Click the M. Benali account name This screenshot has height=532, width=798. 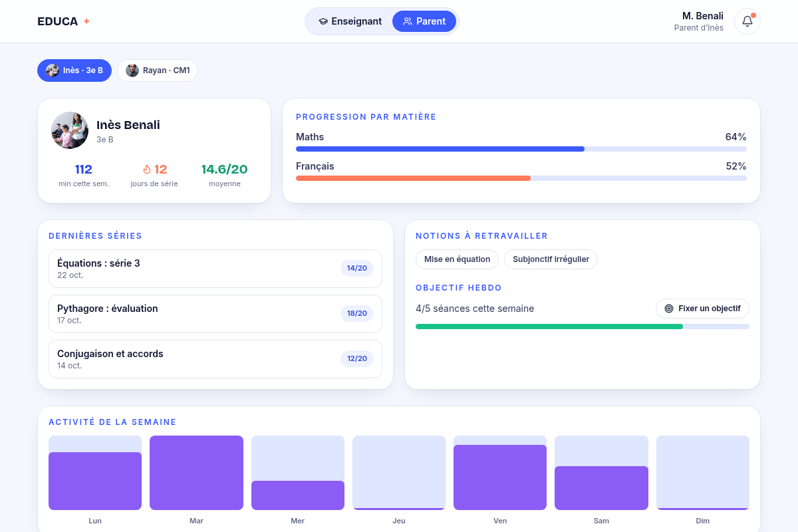point(703,16)
